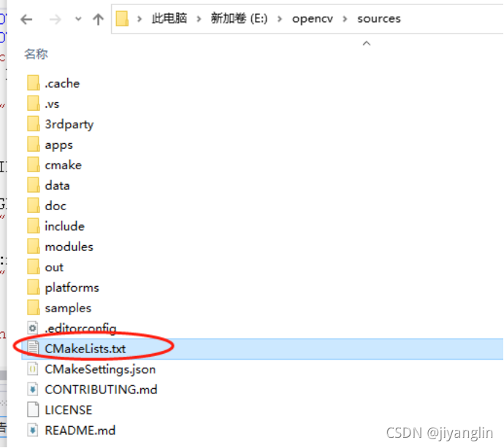Click the README.md file name

[x=80, y=430]
